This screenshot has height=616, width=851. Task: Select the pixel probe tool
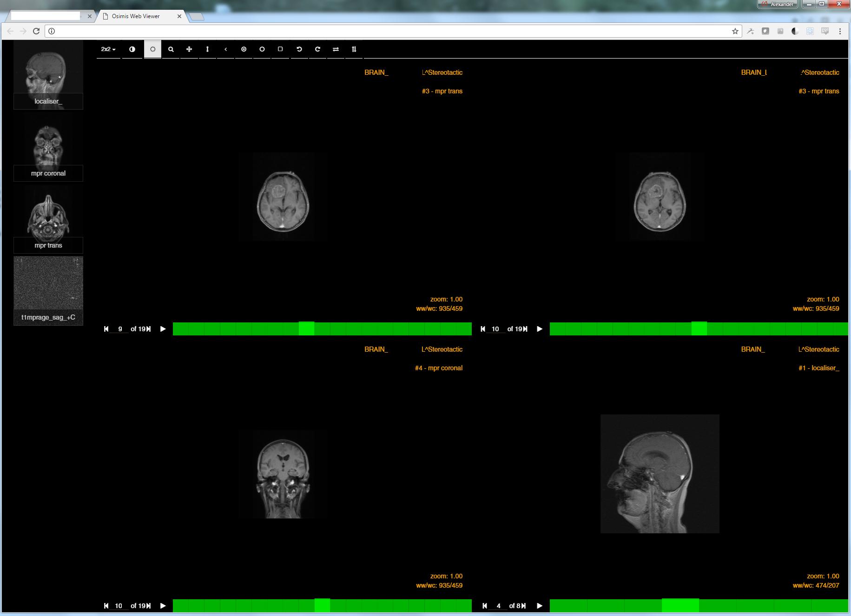click(x=244, y=49)
